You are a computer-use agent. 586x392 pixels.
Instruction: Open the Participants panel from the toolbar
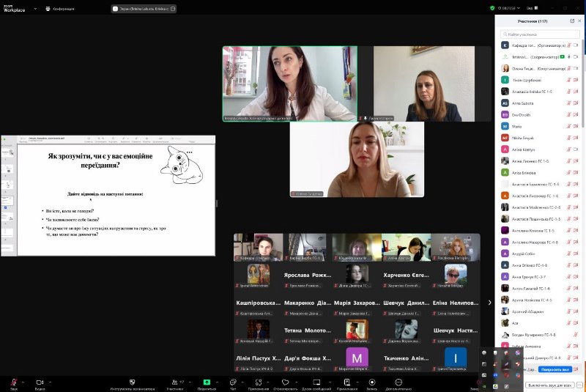click(x=173, y=382)
